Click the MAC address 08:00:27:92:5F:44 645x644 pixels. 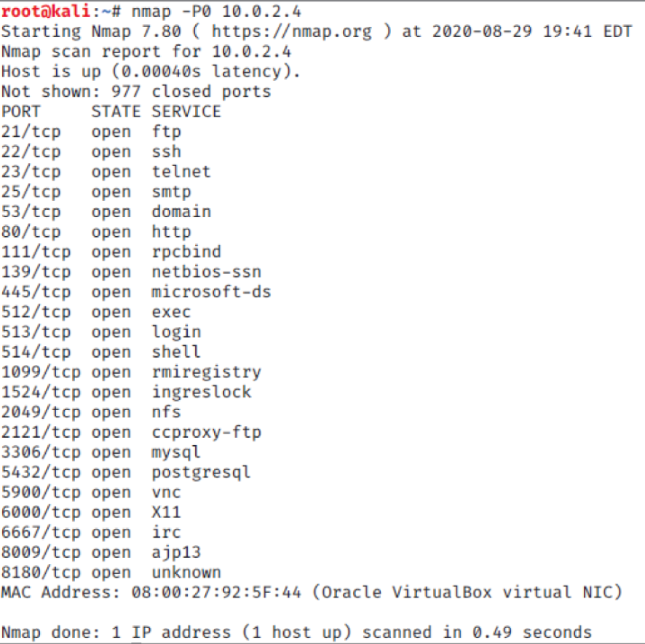point(216,592)
